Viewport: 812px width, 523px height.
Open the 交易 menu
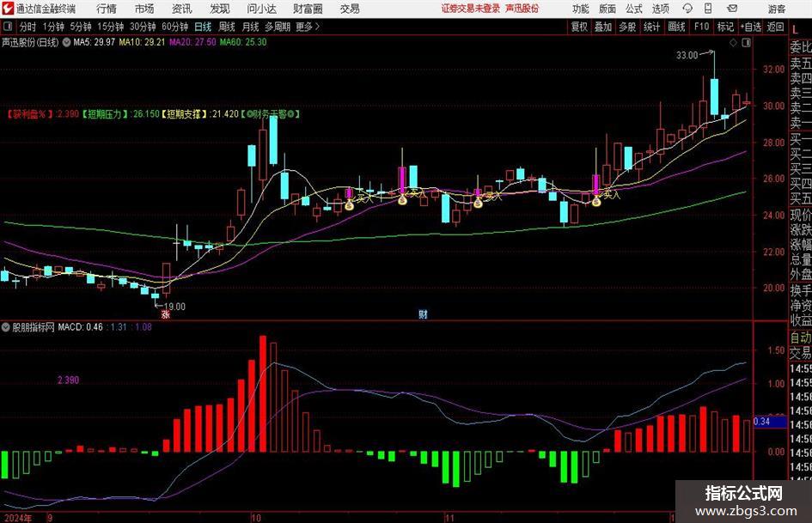(350, 9)
